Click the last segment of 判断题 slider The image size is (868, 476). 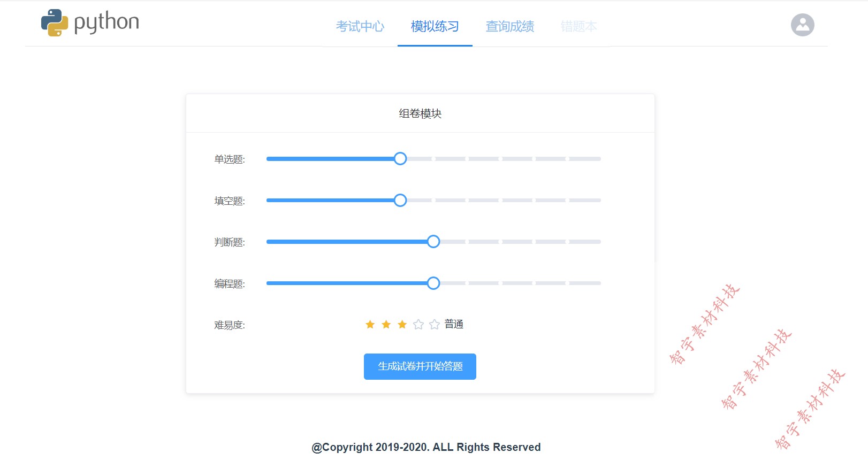(x=585, y=242)
